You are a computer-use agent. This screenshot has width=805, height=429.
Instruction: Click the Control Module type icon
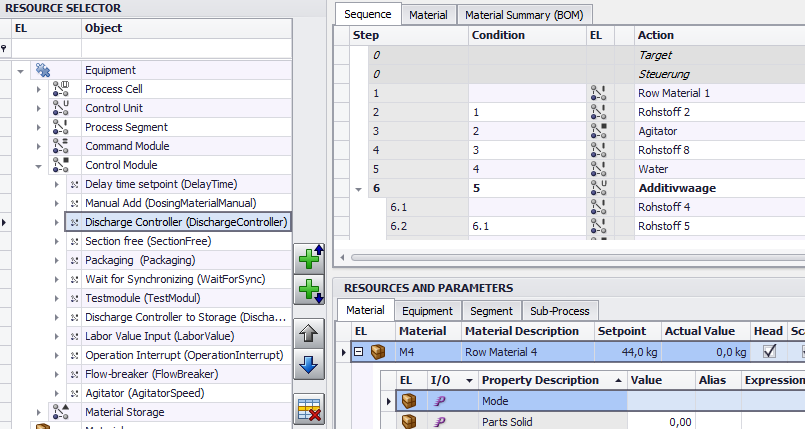61,165
